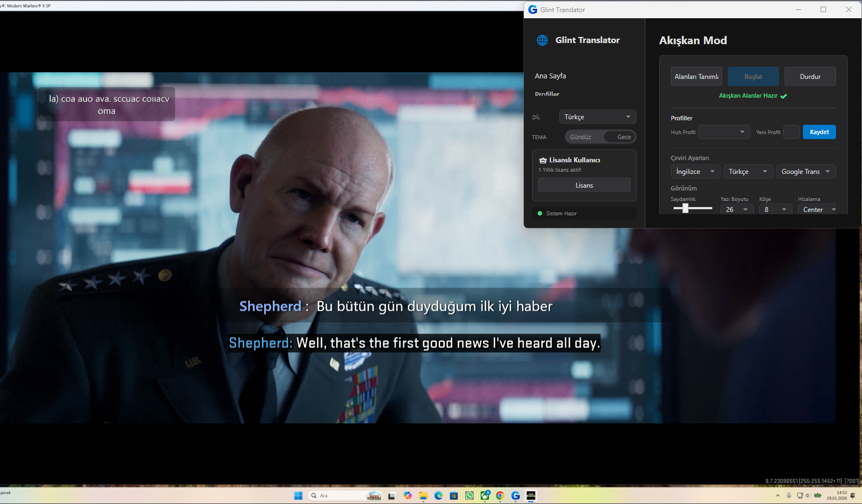Open the Google Trans engine dropdown
862x504 pixels.
[x=805, y=172]
